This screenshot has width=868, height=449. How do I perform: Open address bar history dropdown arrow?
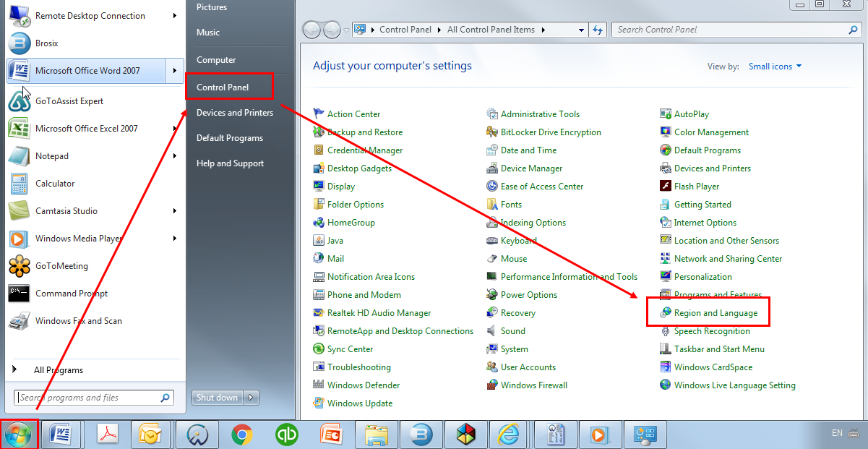(x=582, y=30)
